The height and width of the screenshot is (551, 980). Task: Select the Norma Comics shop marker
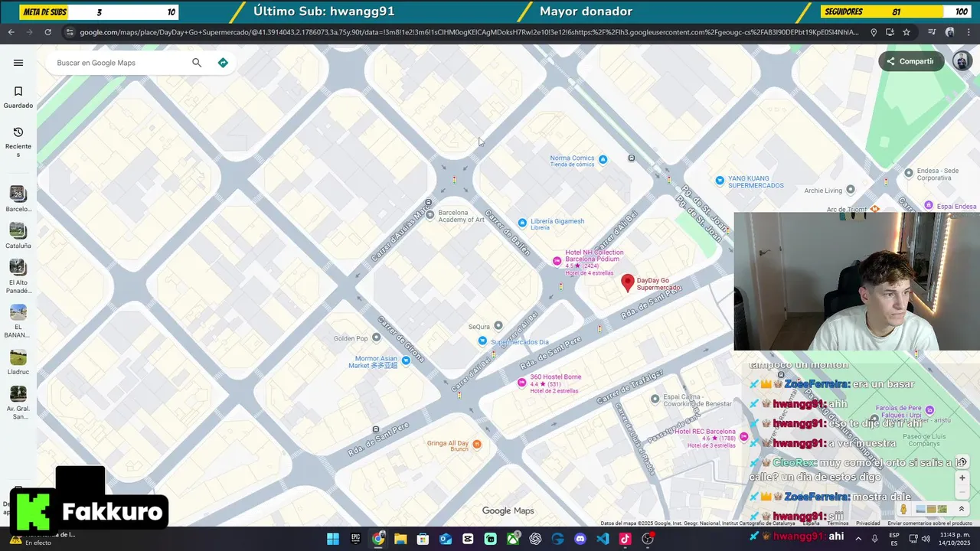[603, 159]
